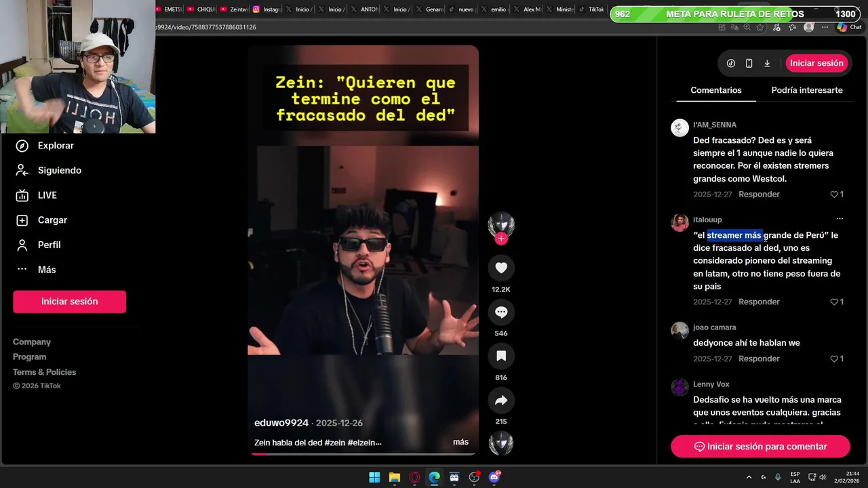Reply to italouup's comment with Responder
The width and height of the screenshot is (868, 488).
click(759, 302)
